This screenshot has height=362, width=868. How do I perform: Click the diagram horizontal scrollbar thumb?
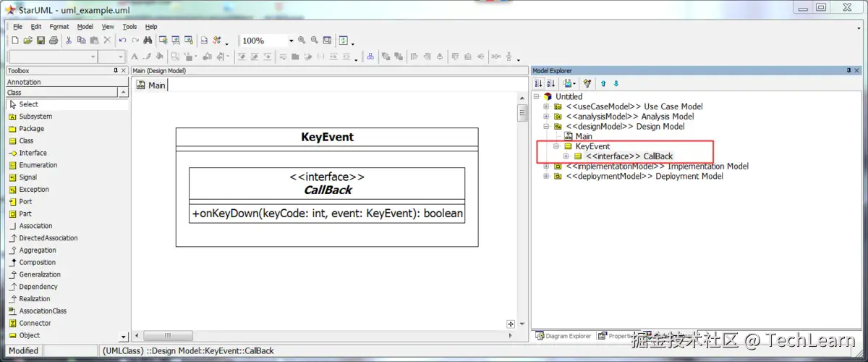pyautogui.click(x=168, y=336)
